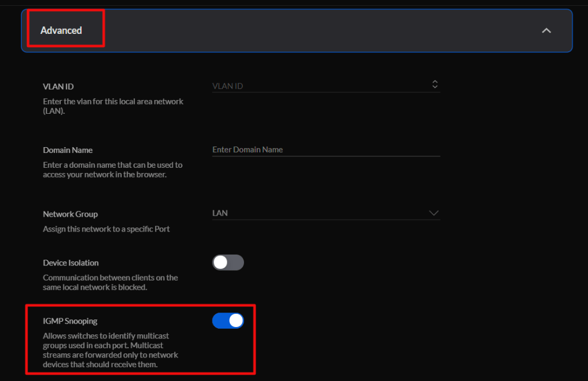Disable the IGMP Snooping toggle
This screenshot has height=381, width=588.
pos(228,321)
